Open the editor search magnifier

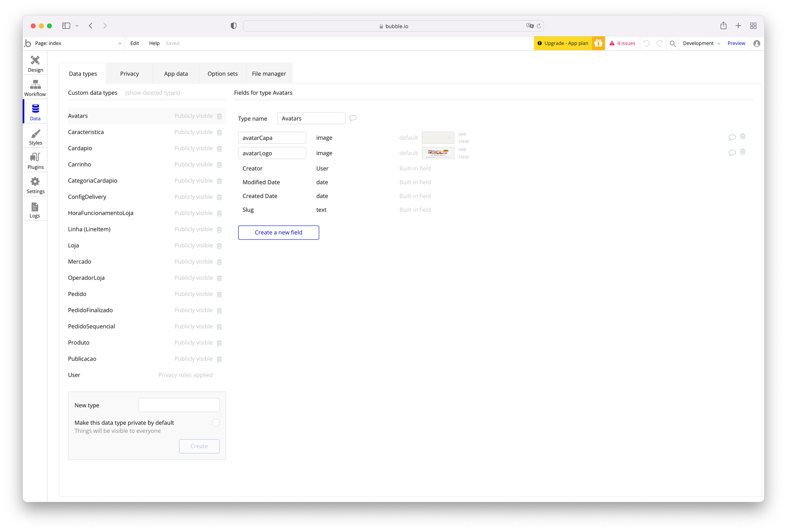[673, 43]
